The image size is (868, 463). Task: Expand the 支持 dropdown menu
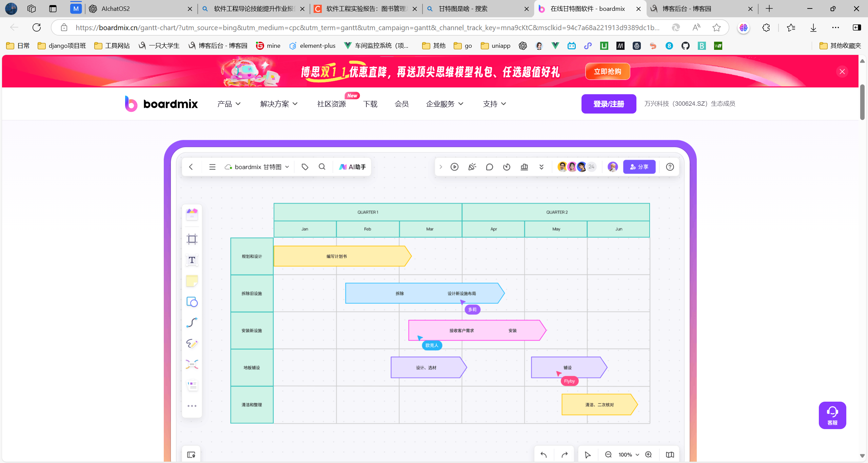pyautogui.click(x=494, y=104)
